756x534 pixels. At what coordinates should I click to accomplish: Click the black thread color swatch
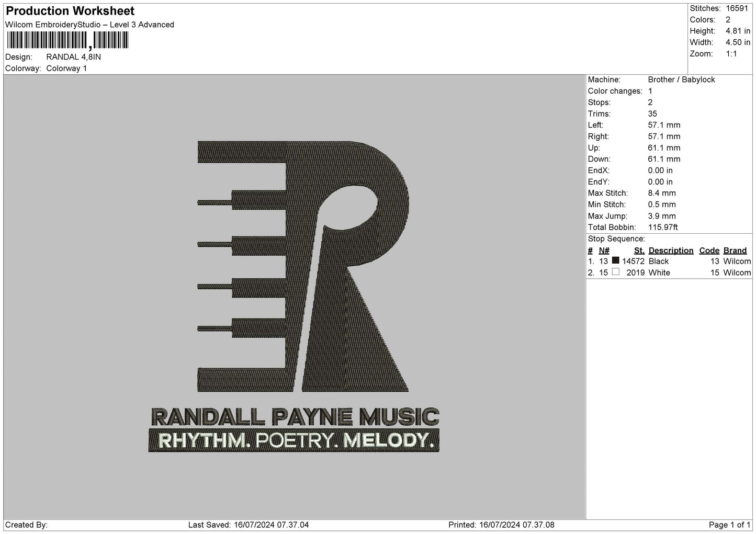coord(615,260)
